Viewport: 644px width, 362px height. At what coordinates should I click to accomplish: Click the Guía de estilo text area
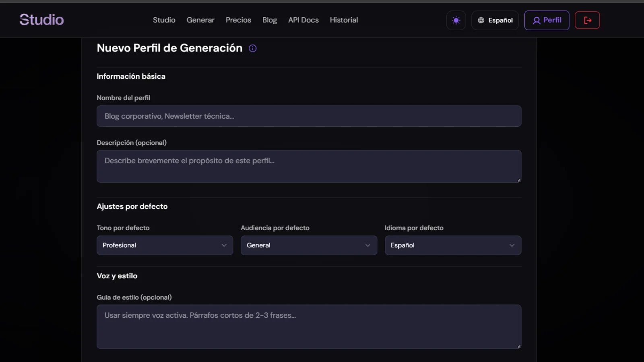tap(309, 326)
